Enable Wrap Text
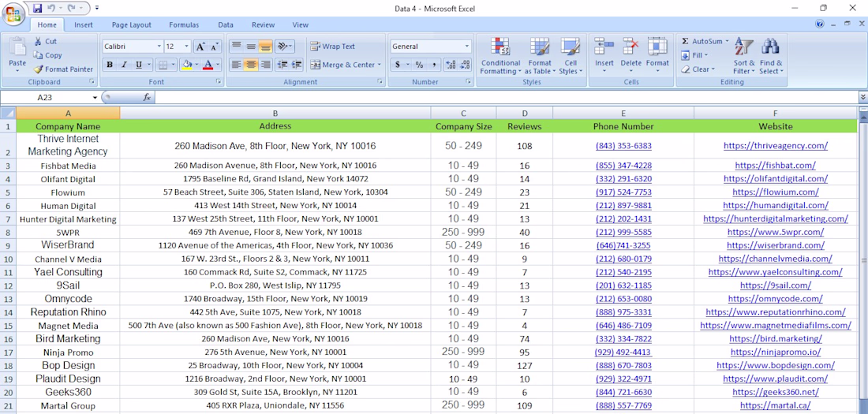This screenshot has height=414, width=868. click(333, 47)
